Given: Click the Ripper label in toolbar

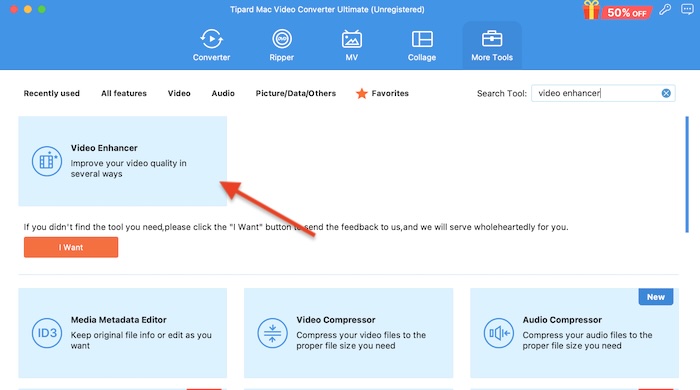Looking at the screenshot, I should pos(282,57).
